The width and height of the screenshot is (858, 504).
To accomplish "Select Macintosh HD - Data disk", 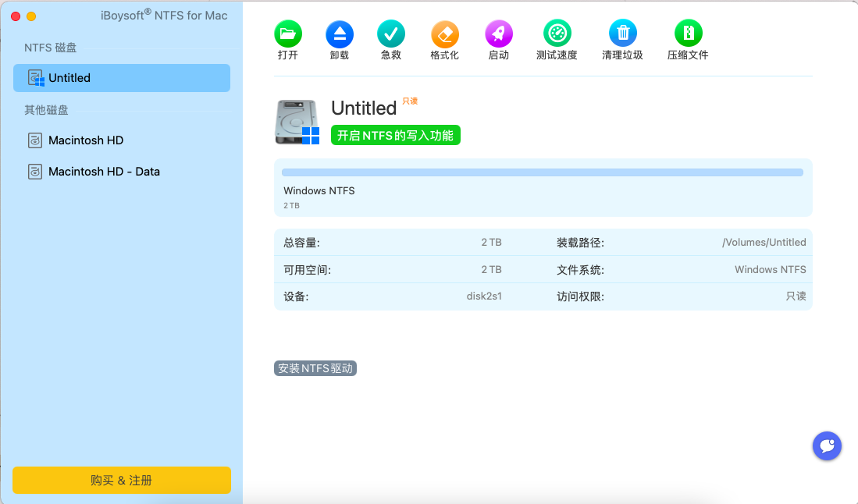I will click(x=102, y=171).
